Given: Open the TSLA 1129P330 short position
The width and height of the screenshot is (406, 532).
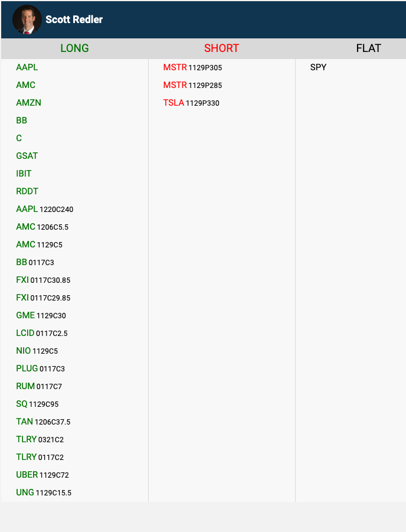Looking at the screenshot, I should pyautogui.click(x=191, y=103).
